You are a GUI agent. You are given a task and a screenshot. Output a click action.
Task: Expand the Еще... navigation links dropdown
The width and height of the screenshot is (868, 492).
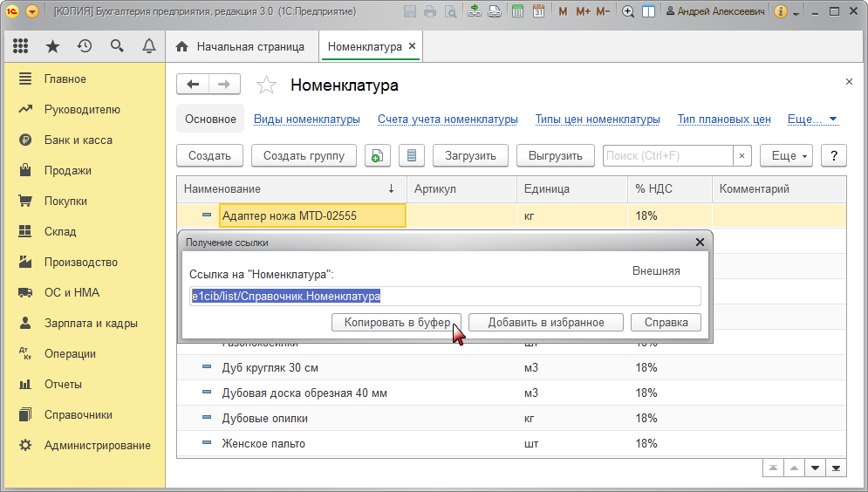pyautogui.click(x=812, y=119)
